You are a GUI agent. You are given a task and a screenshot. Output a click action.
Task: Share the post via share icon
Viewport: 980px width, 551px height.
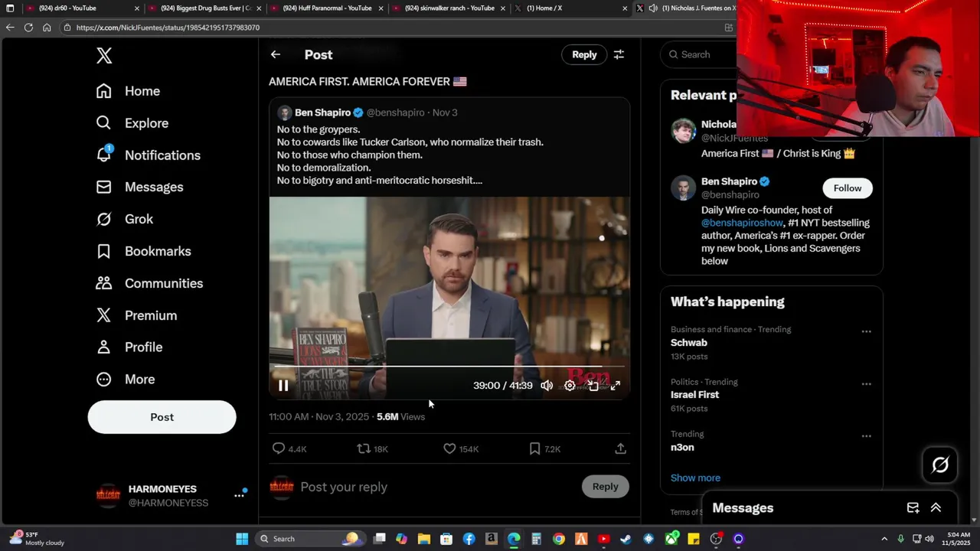pos(620,448)
